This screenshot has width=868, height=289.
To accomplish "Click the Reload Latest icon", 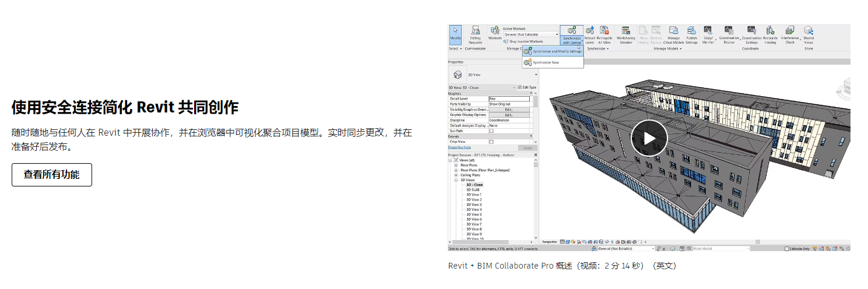I will coord(589,34).
